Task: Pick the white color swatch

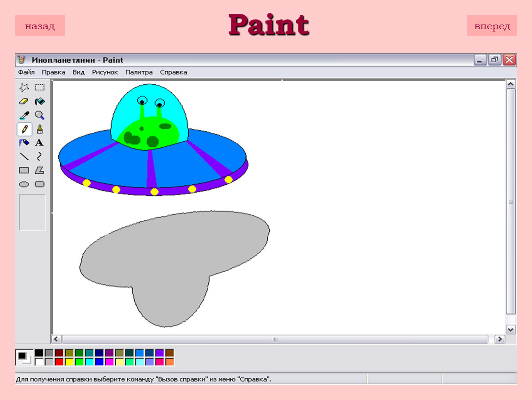Action: click(39, 362)
